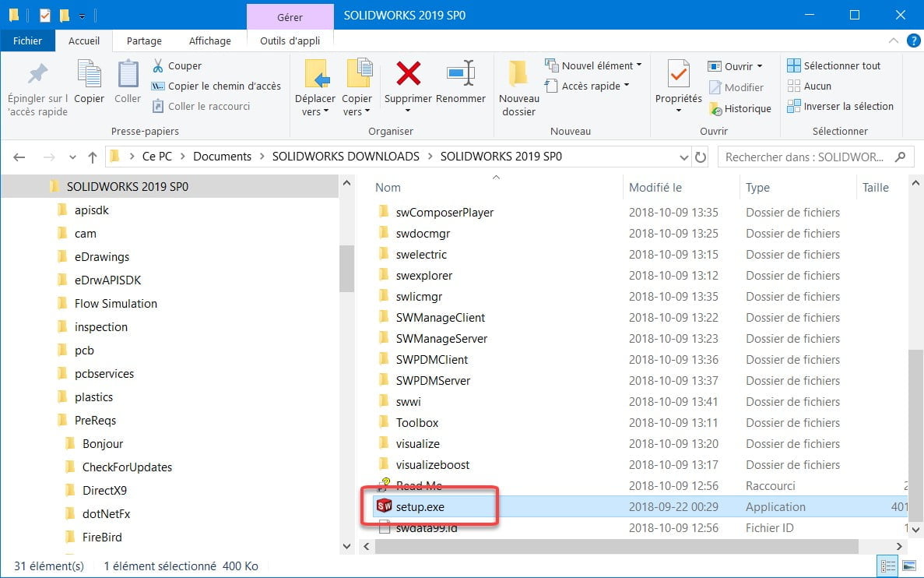This screenshot has height=578, width=924.
Task: Click Aucun to clear selection
Action: pyautogui.click(x=810, y=86)
